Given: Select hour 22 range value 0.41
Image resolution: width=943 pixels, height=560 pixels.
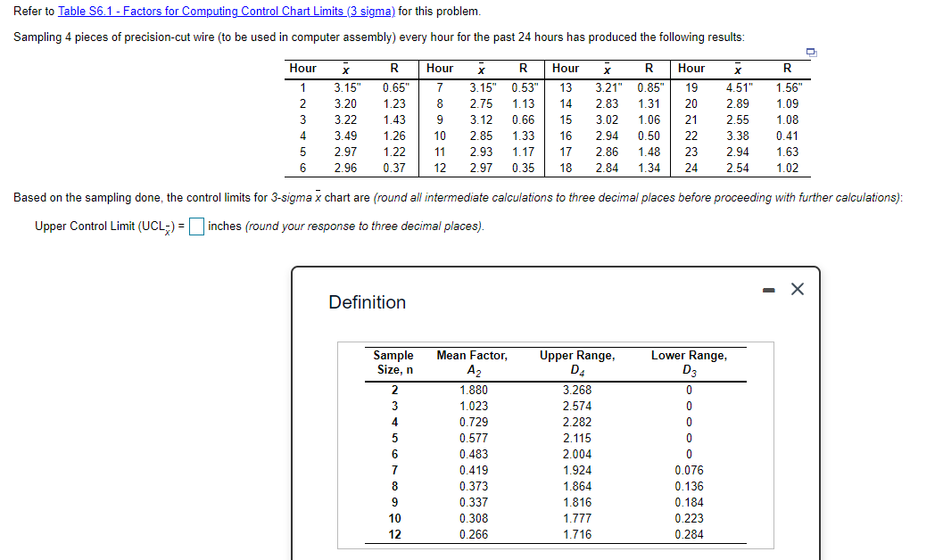Looking at the screenshot, I should tap(787, 136).
